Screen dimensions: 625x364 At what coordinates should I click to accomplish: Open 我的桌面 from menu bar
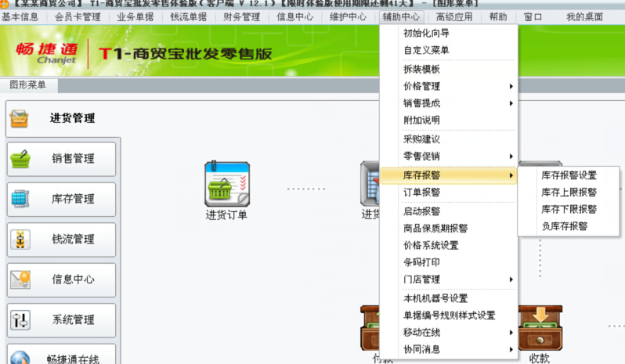pos(585,17)
